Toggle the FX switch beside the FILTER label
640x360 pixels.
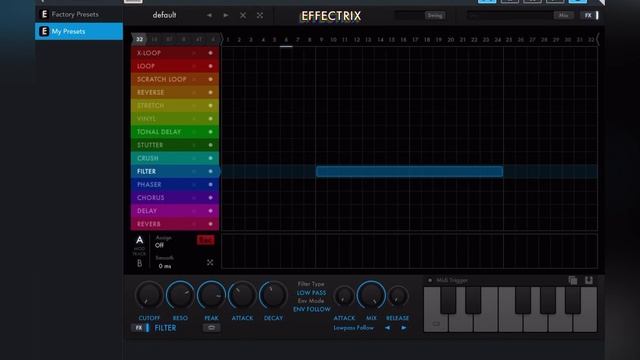coord(141,328)
